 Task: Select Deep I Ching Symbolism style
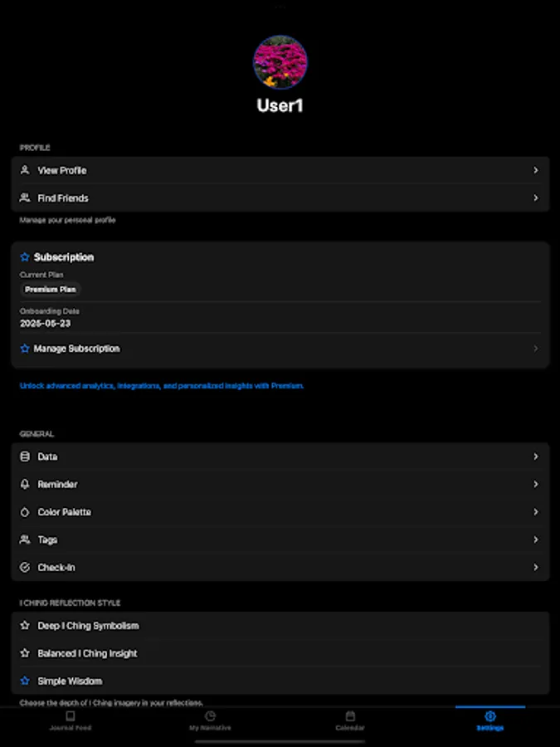87,625
